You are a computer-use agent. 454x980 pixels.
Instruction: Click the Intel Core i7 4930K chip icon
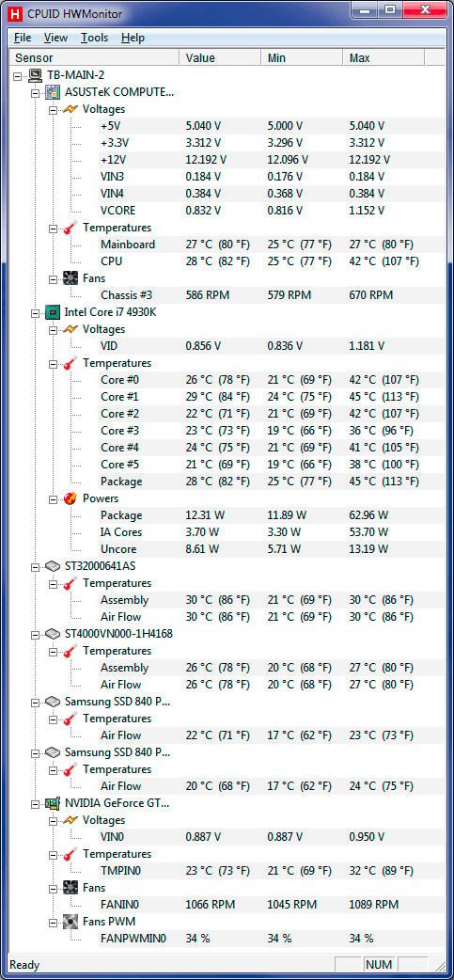(x=53, y=312)
